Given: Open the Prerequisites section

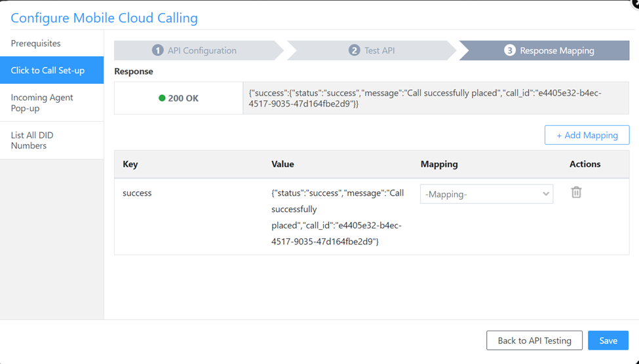Looking at the screenshot, I should click(x=36, y=43).
